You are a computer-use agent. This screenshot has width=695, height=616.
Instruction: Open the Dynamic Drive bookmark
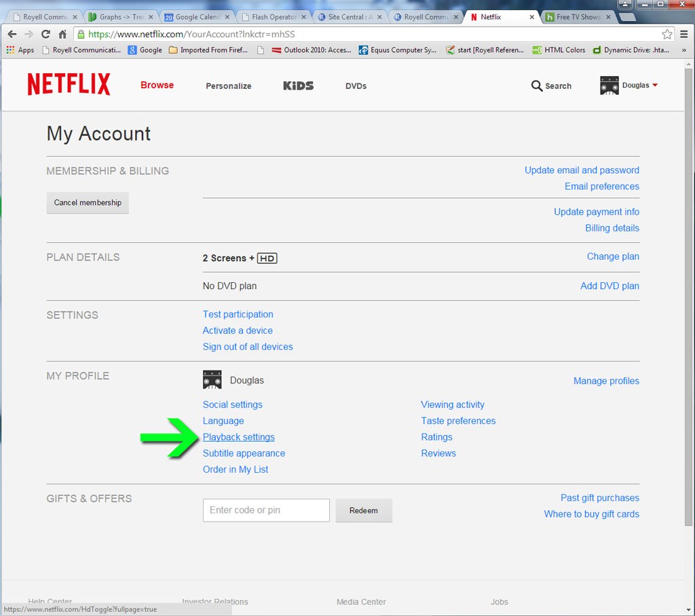point(631,50)
